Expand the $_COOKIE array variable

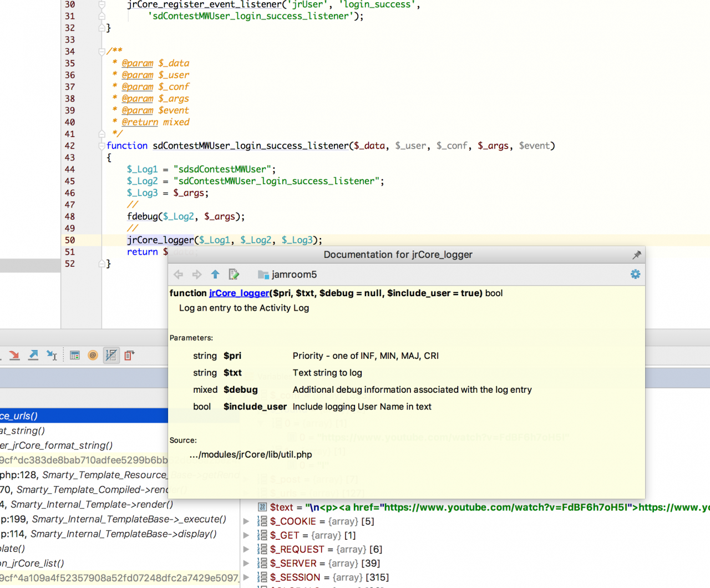click(x=246, y=521)
